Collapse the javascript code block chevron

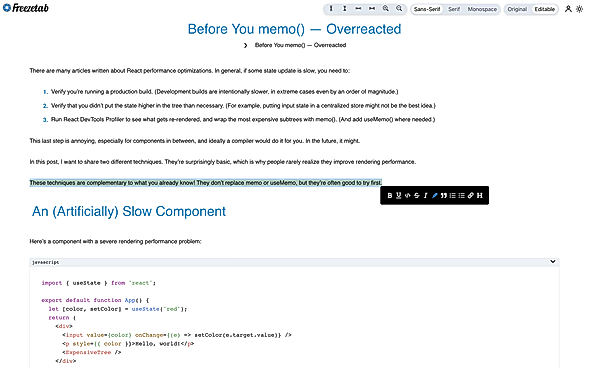(553, 262)
